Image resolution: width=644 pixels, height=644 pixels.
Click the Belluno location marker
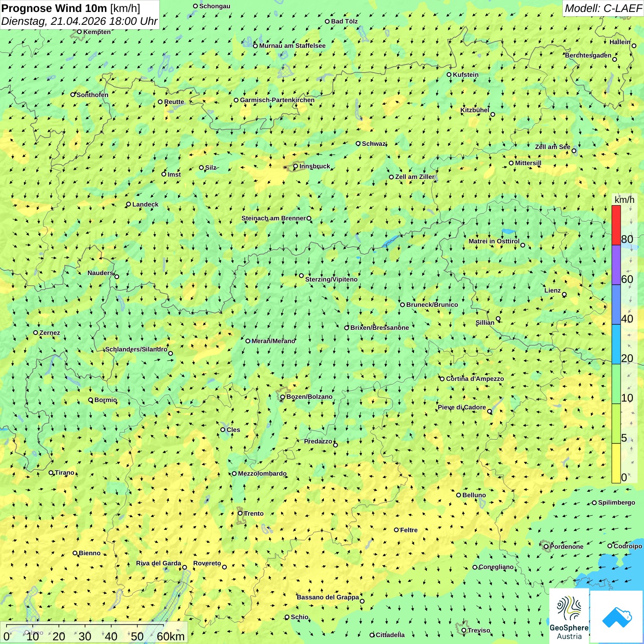(x=458, y=495)
